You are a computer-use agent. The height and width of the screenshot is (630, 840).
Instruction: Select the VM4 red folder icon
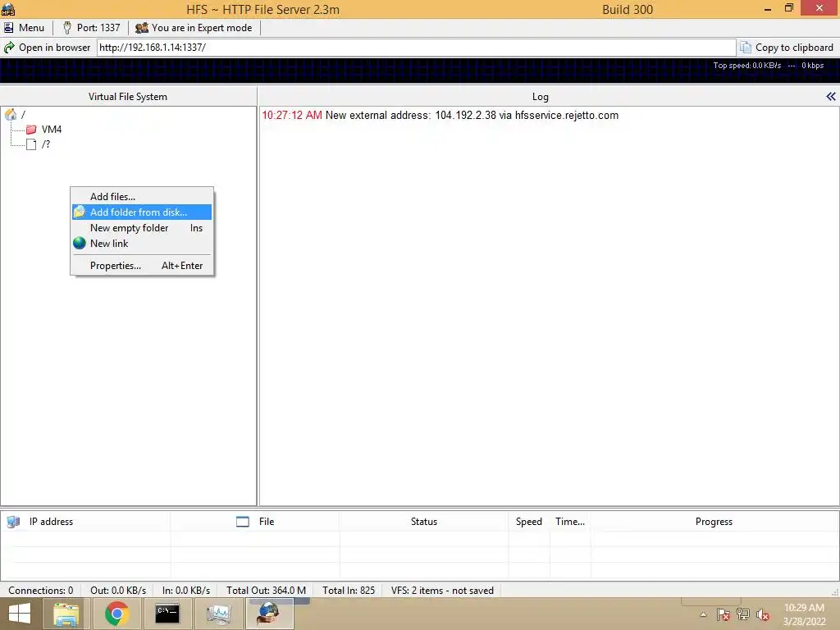[x=31, y=129]
